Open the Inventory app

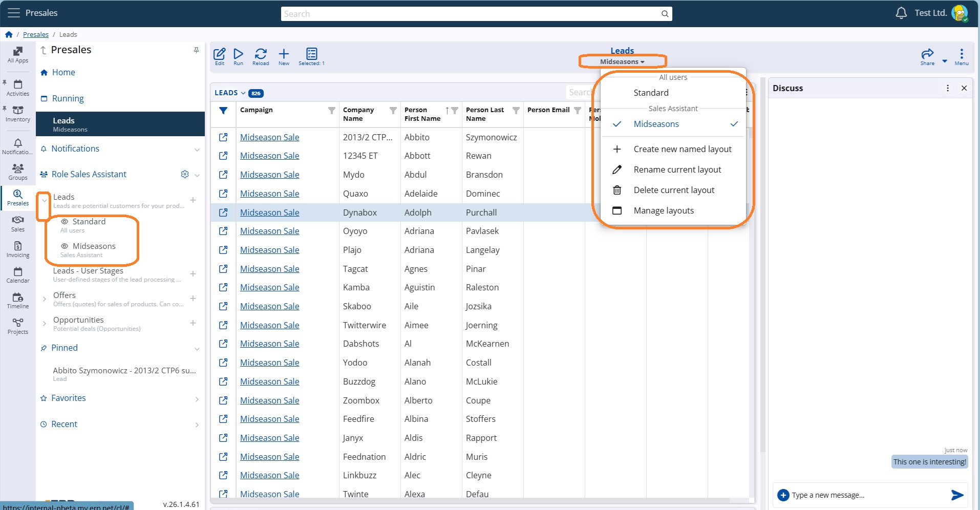tap(18, 114)
